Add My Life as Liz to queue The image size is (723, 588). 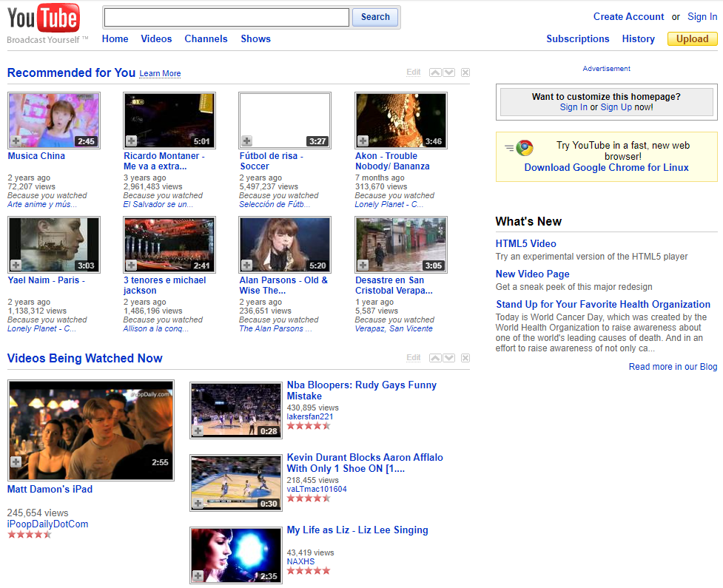pos(198,575)
